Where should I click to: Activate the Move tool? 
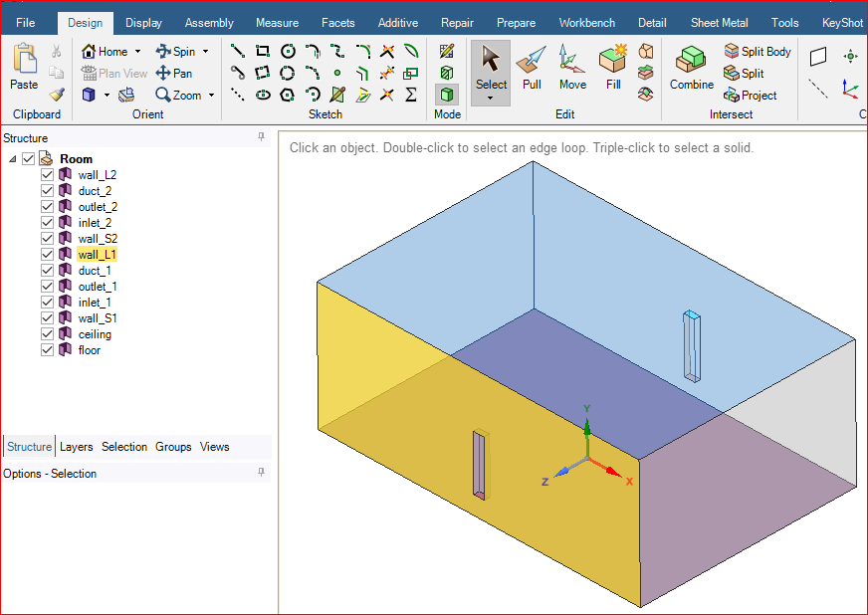coord(572,68)
